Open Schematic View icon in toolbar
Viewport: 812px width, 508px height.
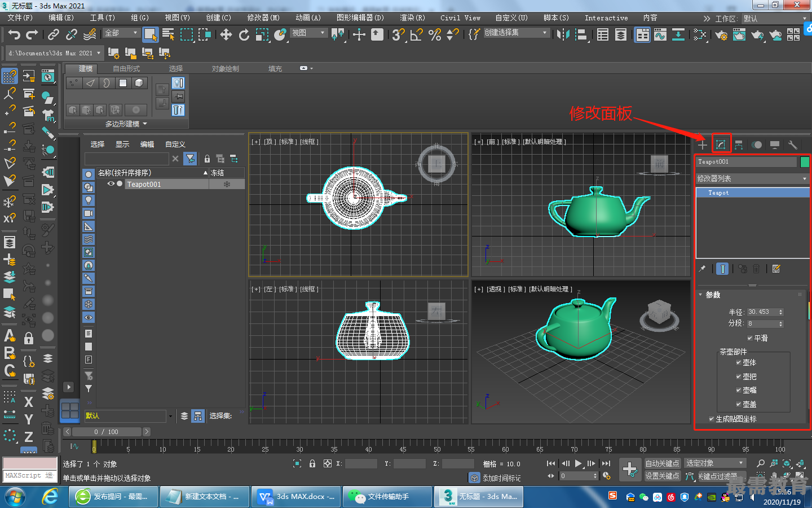coord(678,35)
